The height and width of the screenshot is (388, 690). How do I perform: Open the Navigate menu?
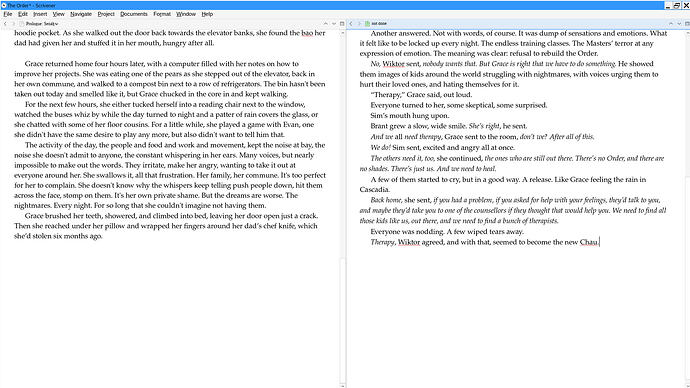pos(81,14)
